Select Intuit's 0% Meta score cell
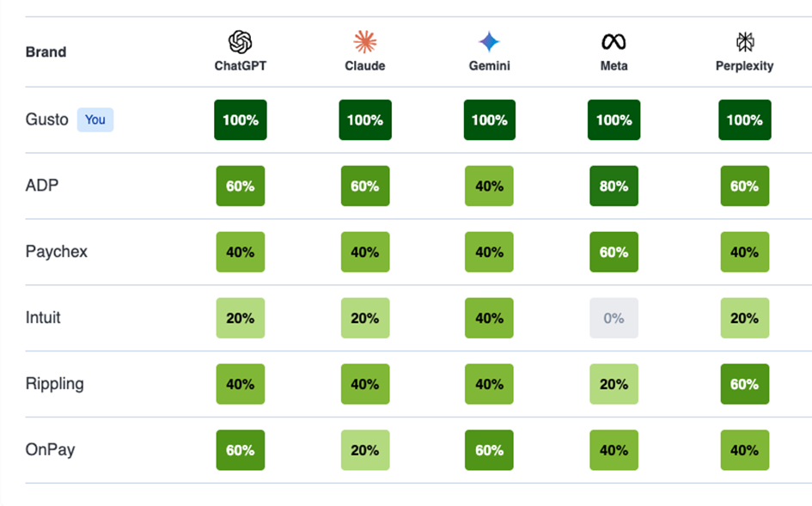Viewport: 812px width, 506px height. (614, 318)
